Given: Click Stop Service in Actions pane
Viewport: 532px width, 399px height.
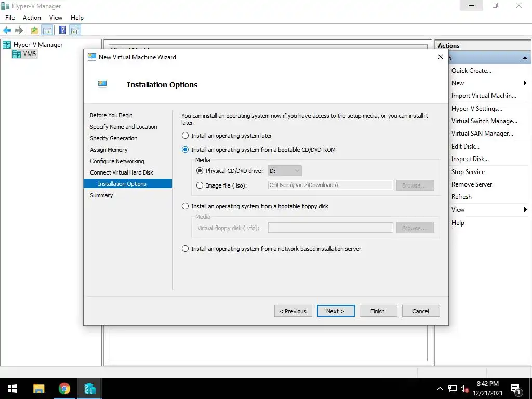Looking at the screenshot, I should (468, 172).
